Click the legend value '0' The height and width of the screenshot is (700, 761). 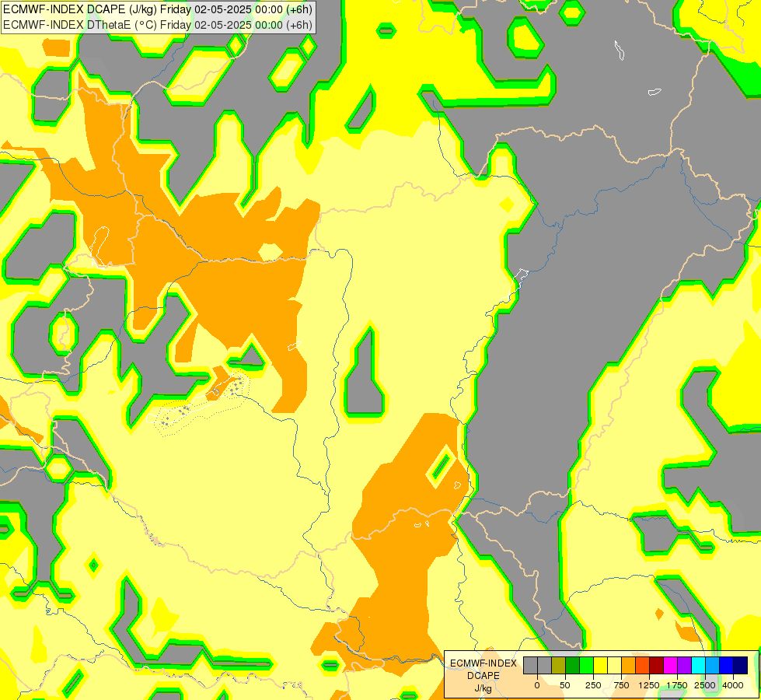point(537,685)
